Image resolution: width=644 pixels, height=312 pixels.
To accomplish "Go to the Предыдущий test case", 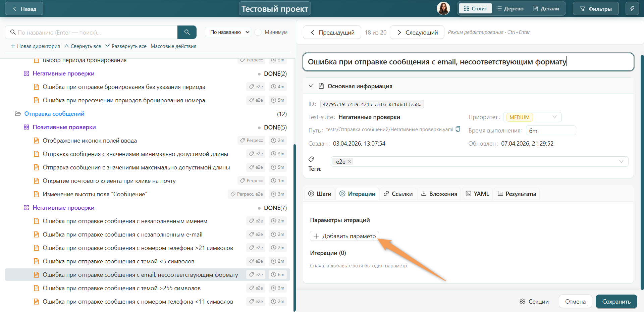I will (332, 32).
